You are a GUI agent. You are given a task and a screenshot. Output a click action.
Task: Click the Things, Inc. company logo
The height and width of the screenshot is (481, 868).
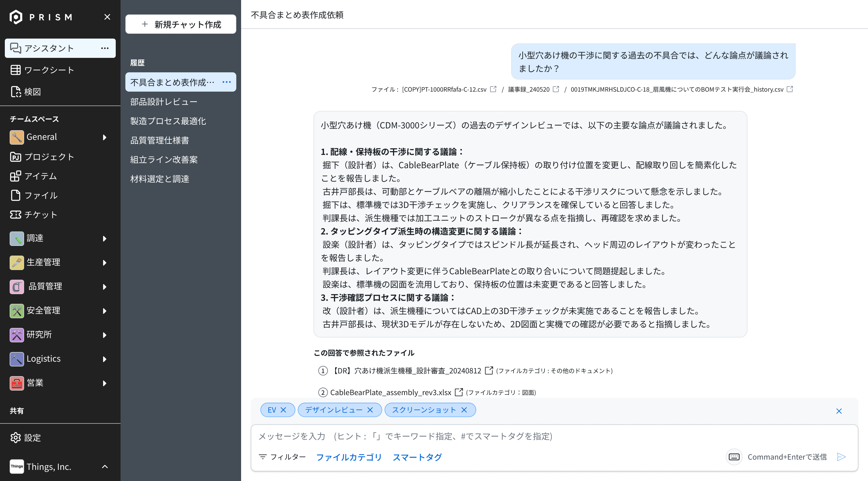tap(17, 467)
